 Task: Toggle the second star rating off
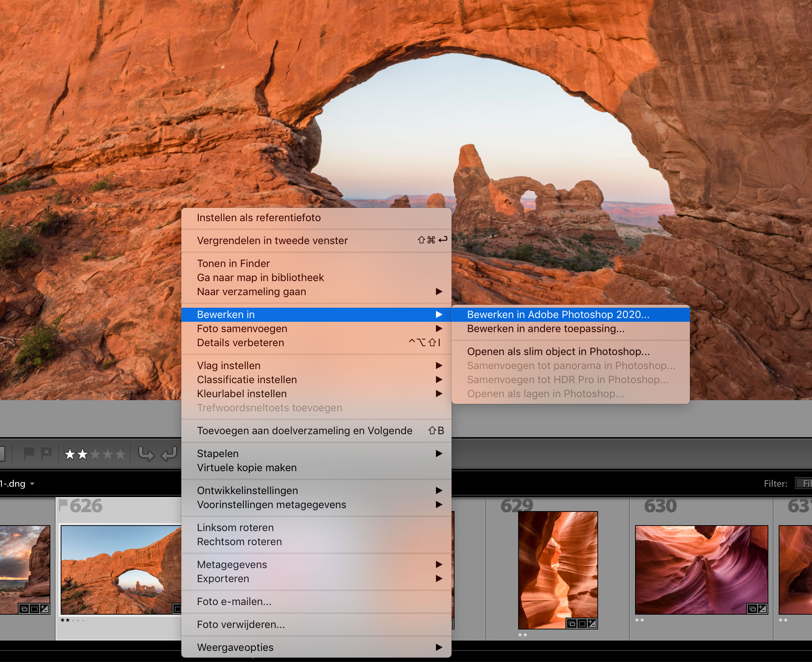83,454
